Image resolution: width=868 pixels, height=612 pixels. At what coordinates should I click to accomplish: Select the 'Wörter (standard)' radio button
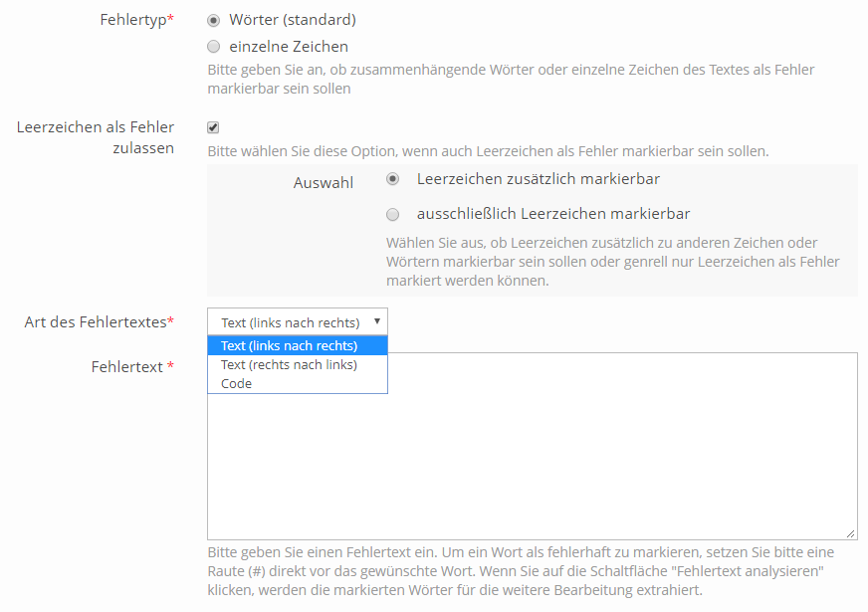pyautogui.click(x=214, y=21)
